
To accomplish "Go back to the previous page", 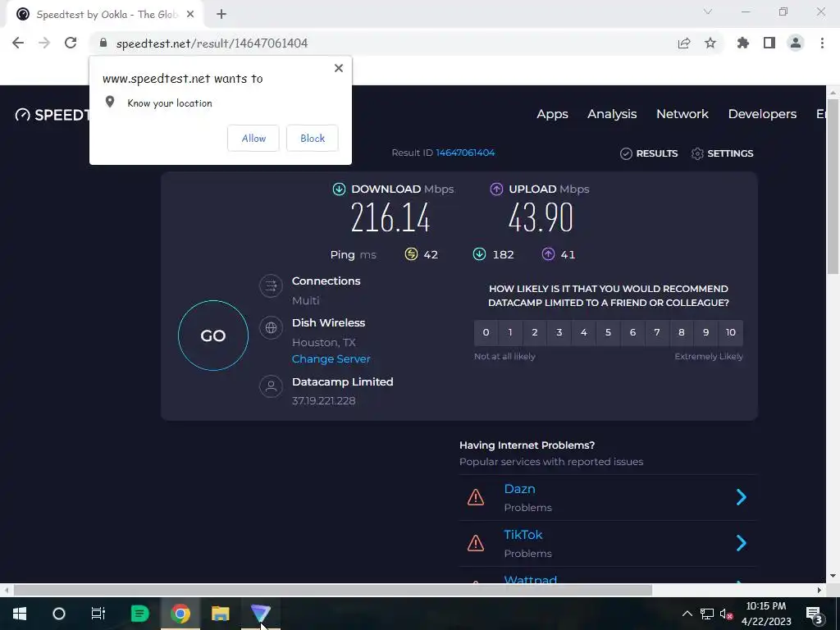I will point(18,43).
